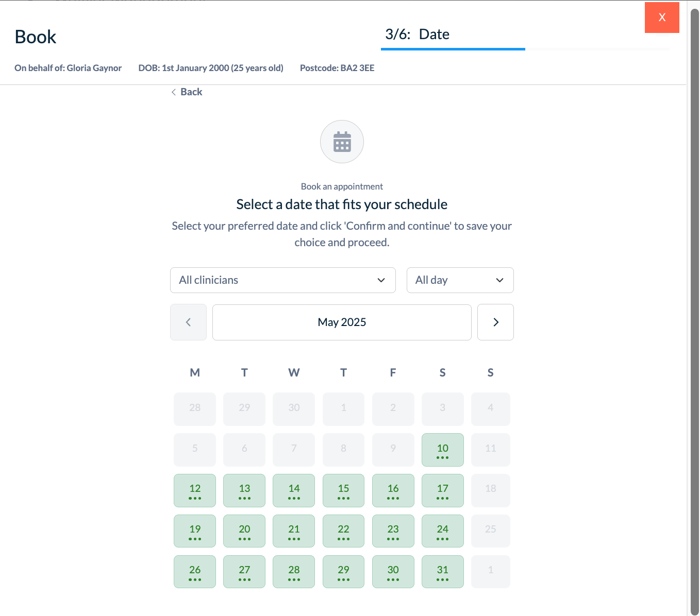The image size is (700, 616).
Task: Select Saturday May 17
Action: point(442,490)
